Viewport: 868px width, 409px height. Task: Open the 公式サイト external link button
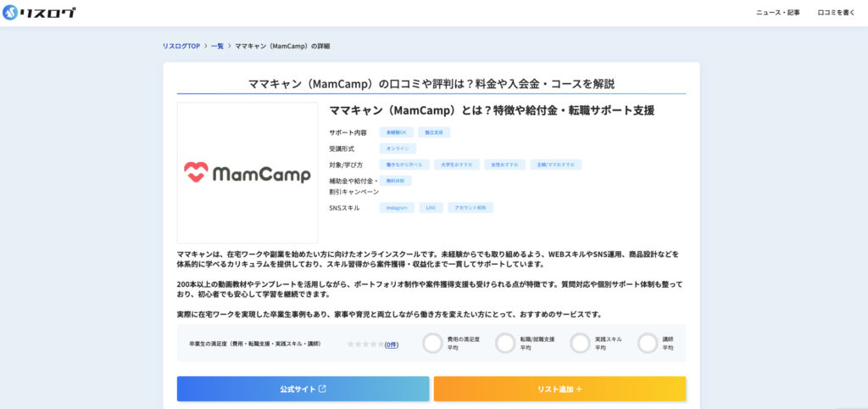tap(303, 389)
